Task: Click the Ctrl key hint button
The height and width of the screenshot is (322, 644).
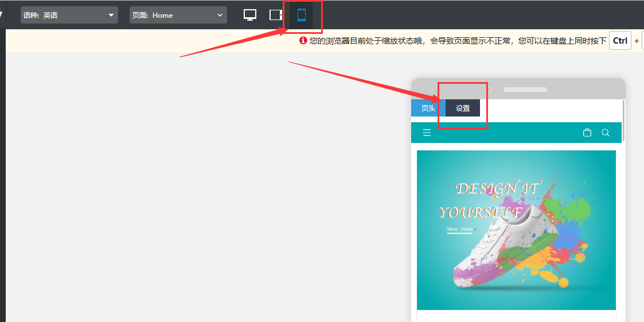Action: click(x=620, y=41)
